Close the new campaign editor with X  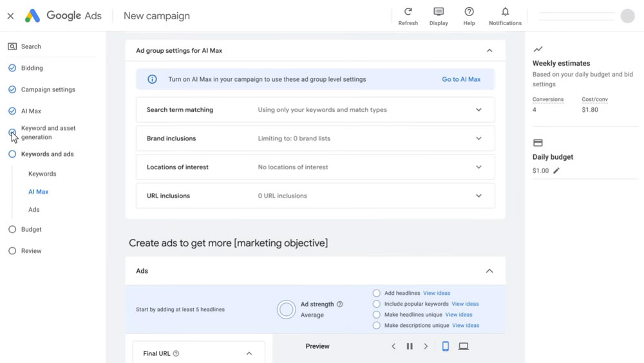pos(11,16)
